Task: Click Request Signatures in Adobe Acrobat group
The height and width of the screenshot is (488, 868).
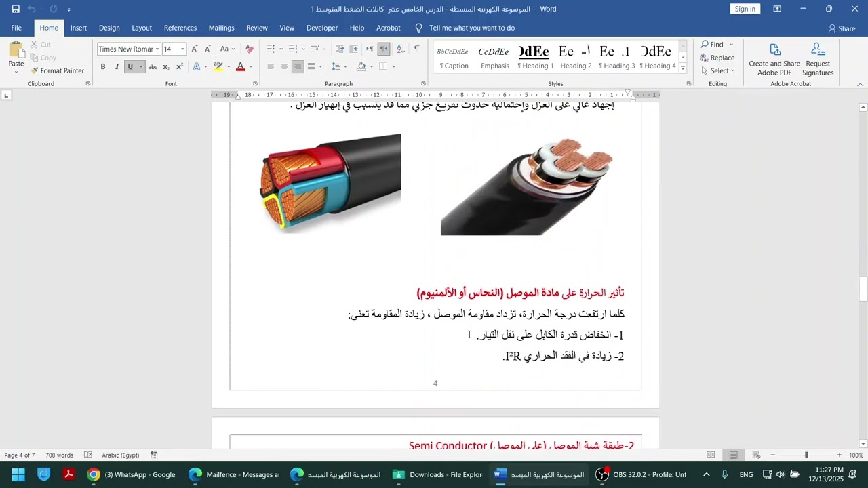Action: coord(818,60)
